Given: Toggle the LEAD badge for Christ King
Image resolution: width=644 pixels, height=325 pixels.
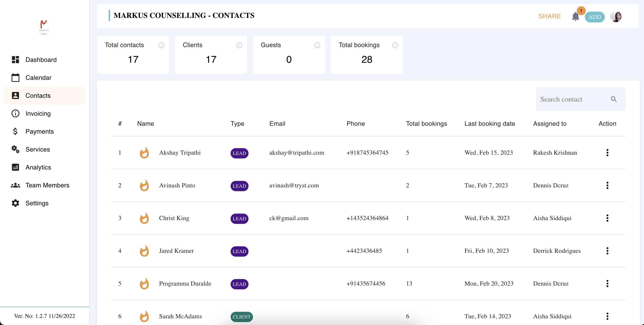Looking at the screenshot, I should (240, 219).
